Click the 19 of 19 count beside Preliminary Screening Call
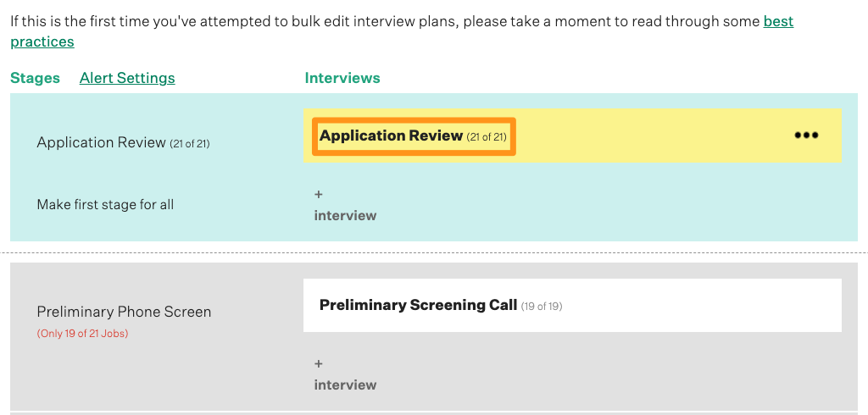Viewport: 868px width, 415px height. pos(542,306)
